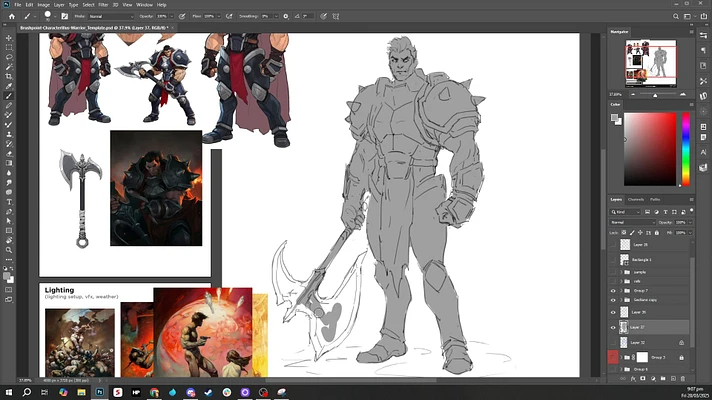This screenshot has height=400, width=712.
Task: Show the sample group visibility
Action: point(613,272)
